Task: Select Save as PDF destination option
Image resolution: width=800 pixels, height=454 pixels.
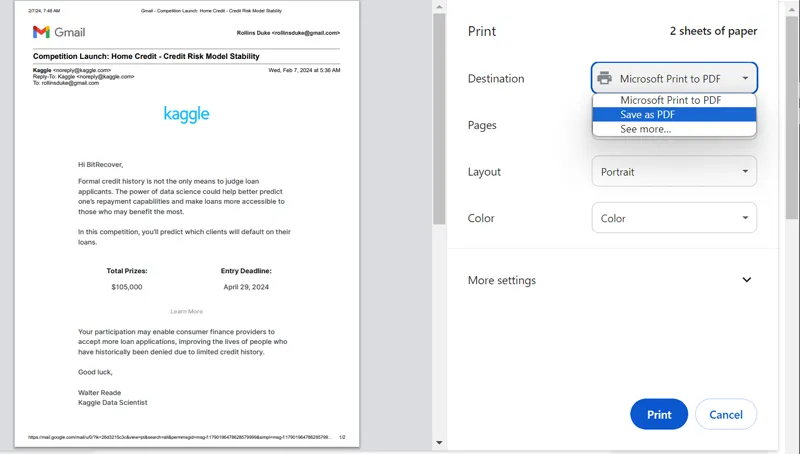Action: (x=674, y=114)
